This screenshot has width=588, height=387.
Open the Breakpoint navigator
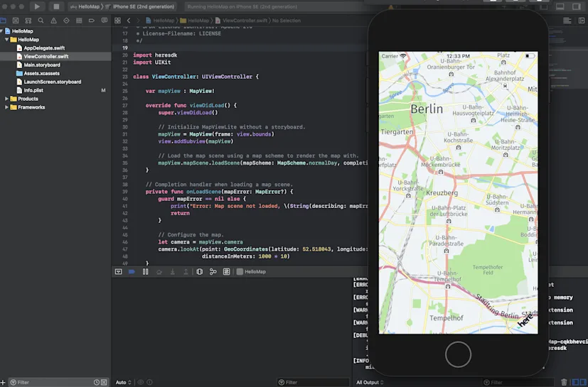click(x=92, y=21)
